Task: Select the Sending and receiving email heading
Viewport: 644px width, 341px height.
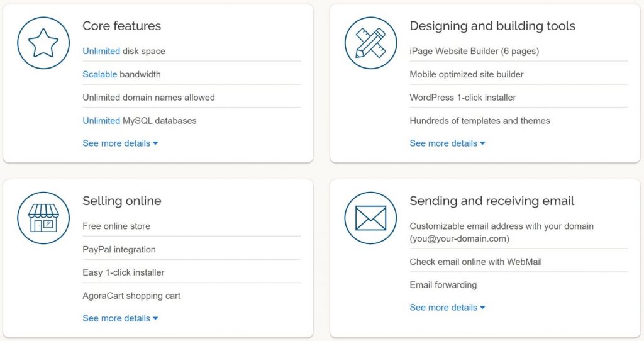Action: pyautogui.click(x=492, y=201)
